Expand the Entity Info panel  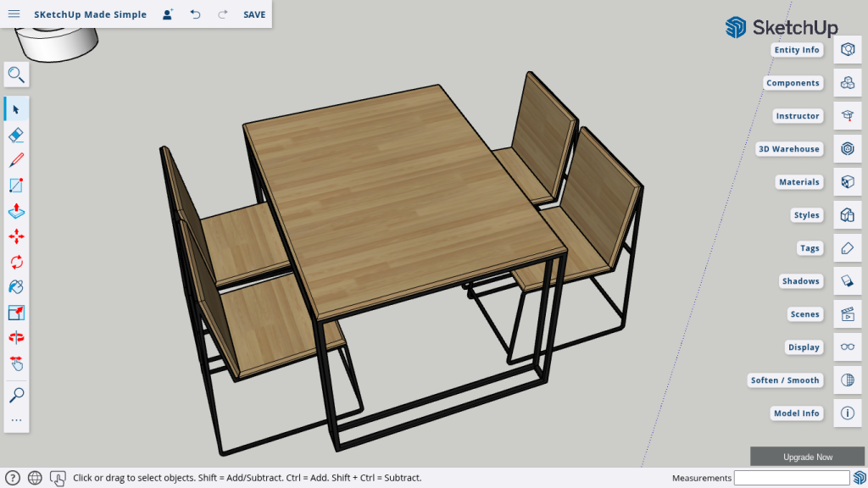[847, 50]
